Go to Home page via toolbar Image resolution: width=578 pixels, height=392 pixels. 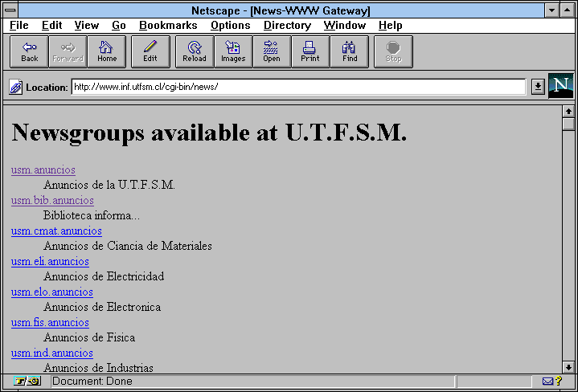click(x=107, y=51)
